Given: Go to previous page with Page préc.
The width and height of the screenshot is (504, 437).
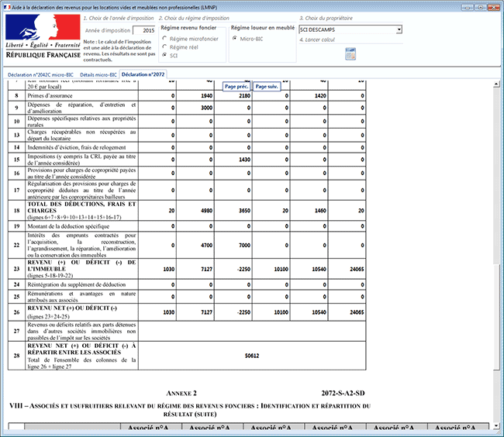Looking at the screenshot, I should (236, 87).
